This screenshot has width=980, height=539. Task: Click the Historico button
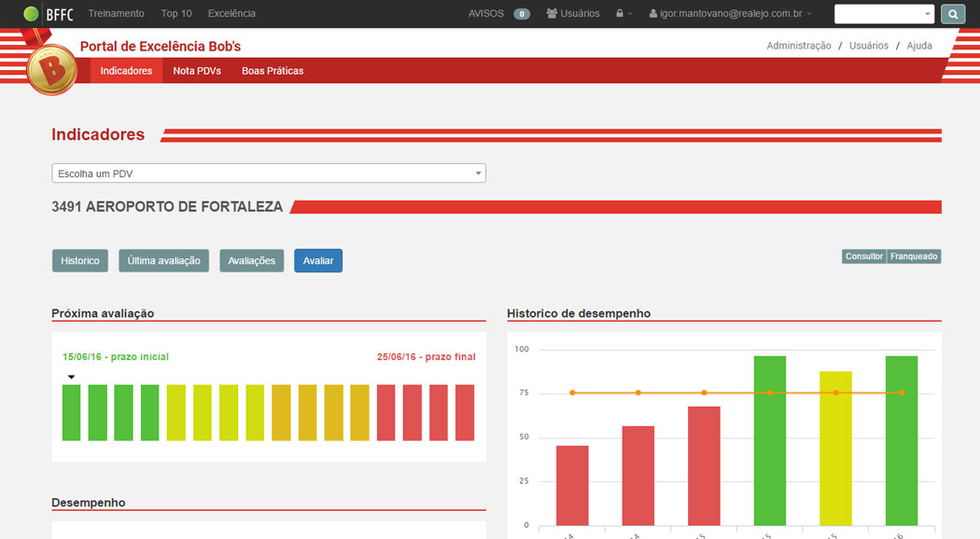(80, 260)
